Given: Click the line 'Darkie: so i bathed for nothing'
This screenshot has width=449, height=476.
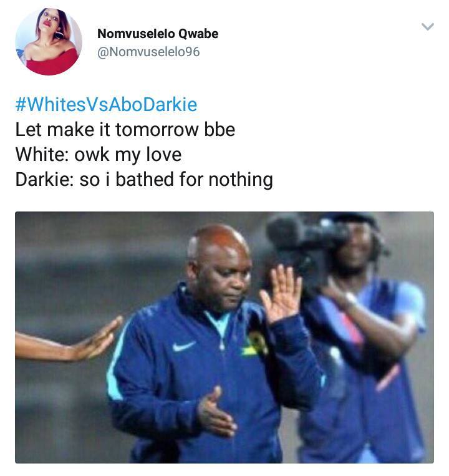Looking at the screenshot, I should (x=144, y=180).
